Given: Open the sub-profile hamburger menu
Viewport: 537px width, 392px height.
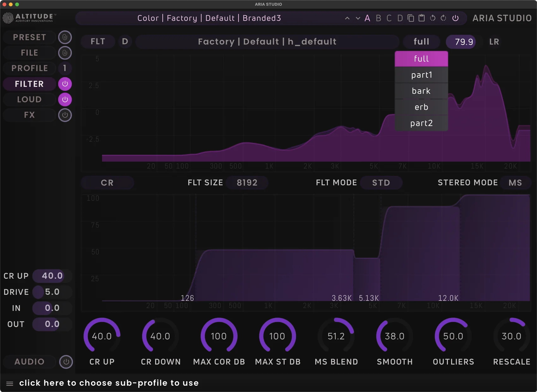Looking at the screenshot, I should tap(9, 383).
